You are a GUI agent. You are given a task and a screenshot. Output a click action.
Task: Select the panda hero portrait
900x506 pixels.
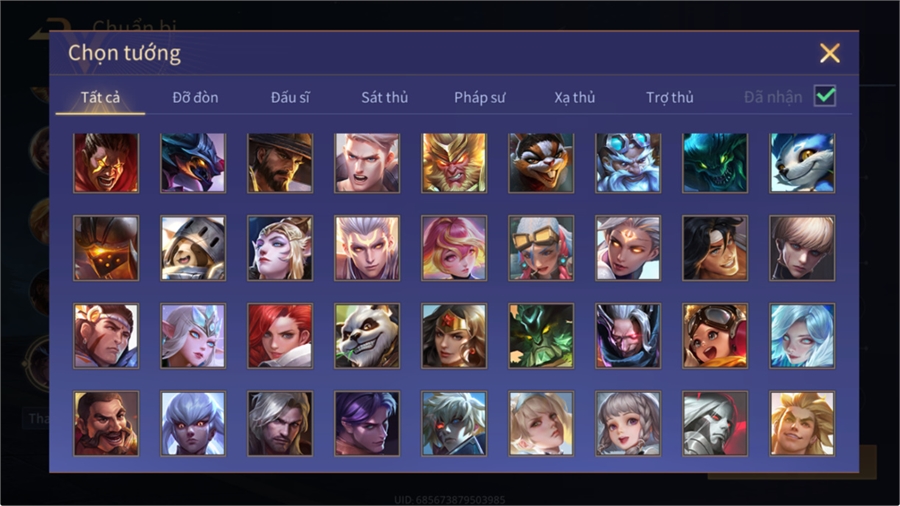coord(367,336)
